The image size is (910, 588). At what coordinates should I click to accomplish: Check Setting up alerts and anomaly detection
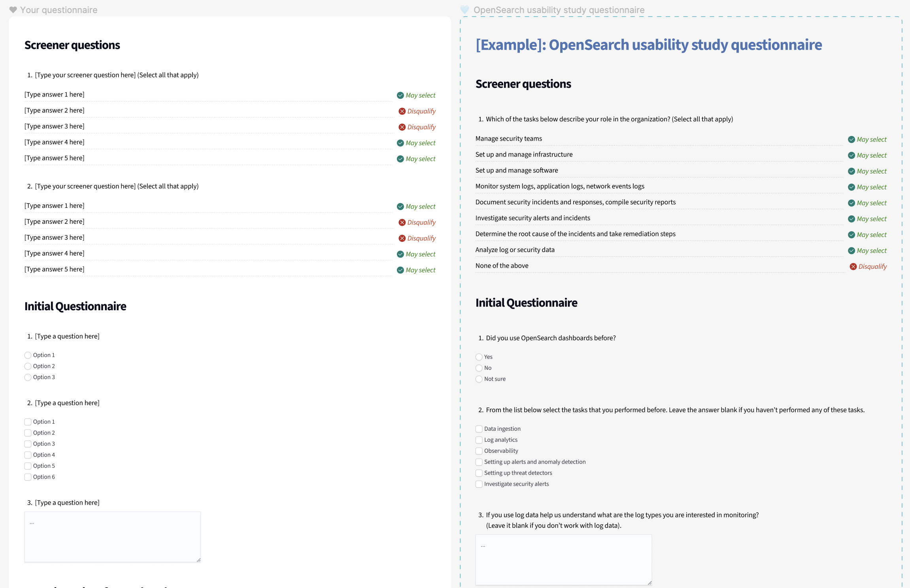(x=479, y=462)
